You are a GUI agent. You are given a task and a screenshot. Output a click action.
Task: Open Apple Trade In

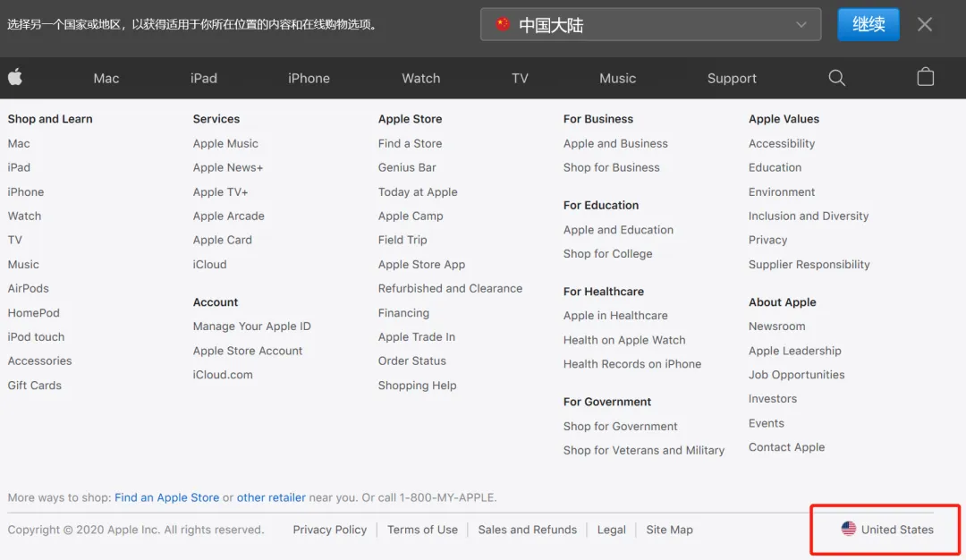[x=417, y=337]
